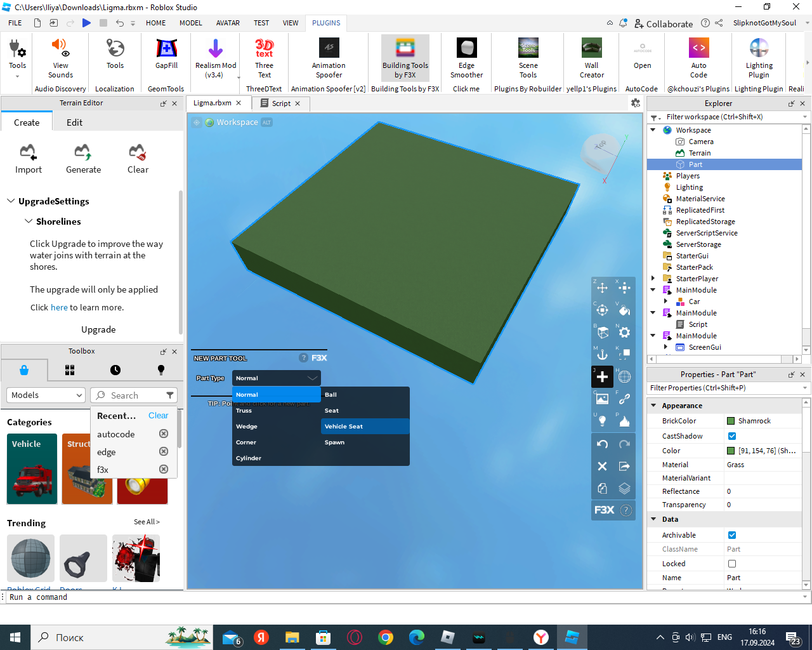Switch to the Terrain Editor Edit tab
Screen dimensions: 812x650
click(74, 123)
